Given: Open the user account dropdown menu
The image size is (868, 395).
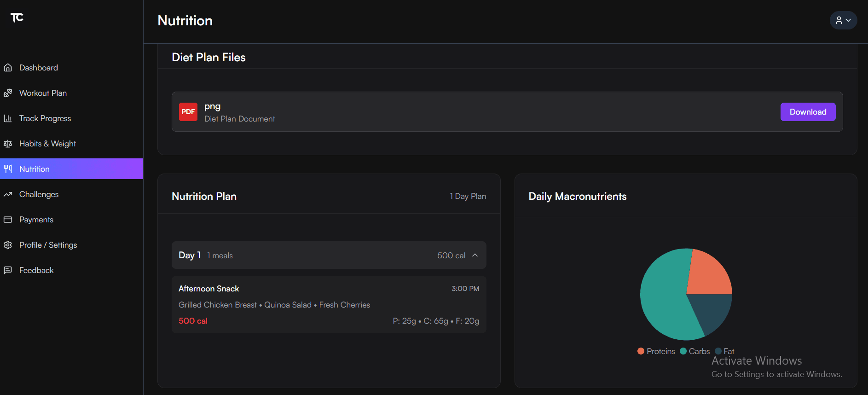Looking at the screenshot, I should [x=843, y=20].
